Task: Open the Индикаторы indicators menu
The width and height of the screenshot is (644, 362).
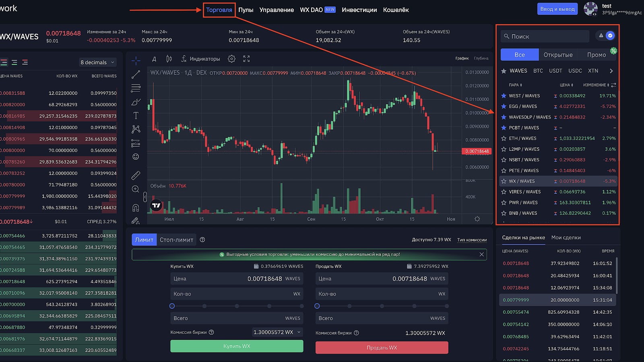Action: (x=200, y=59)
